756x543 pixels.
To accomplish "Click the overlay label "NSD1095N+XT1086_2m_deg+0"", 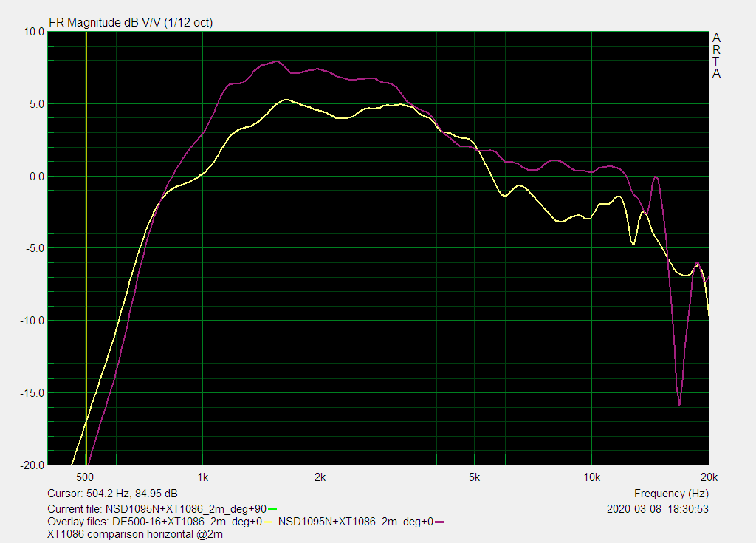I will pos(355,522).
